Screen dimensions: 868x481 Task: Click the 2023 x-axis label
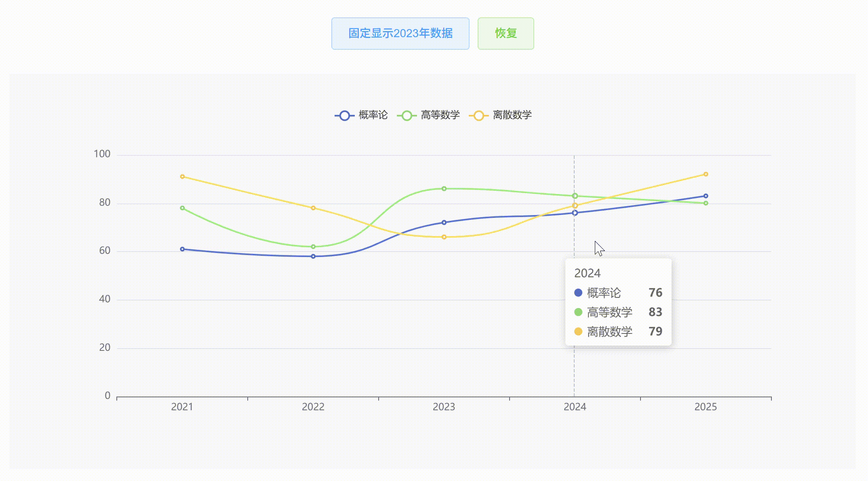444,407
